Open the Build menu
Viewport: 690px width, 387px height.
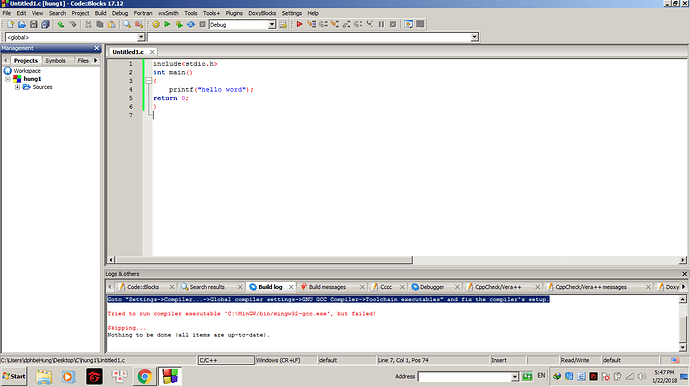point(100,13)
